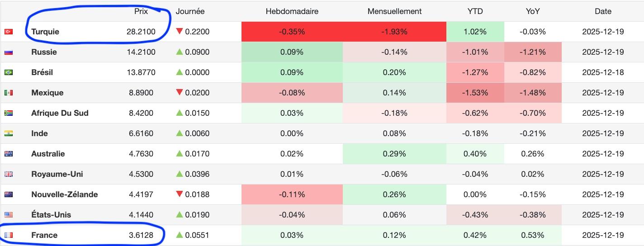The width and height of the screenshot is (644, 246).
Task: Open the Turquie country link
Action: point(45,32)
